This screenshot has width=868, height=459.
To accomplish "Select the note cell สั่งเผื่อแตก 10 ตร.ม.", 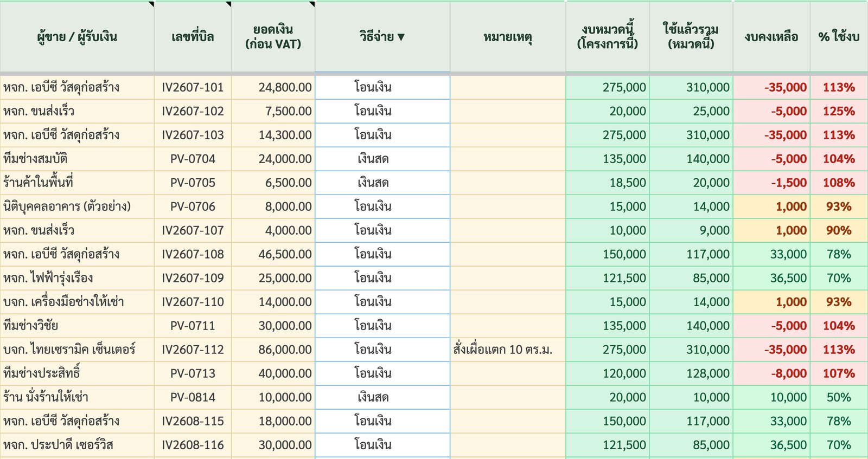I will [508, 350].
